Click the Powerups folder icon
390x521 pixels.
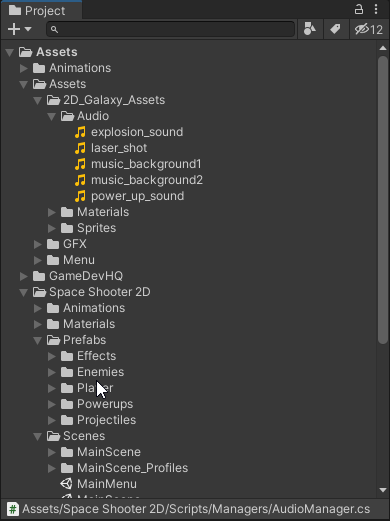click(x=67, y=404)
